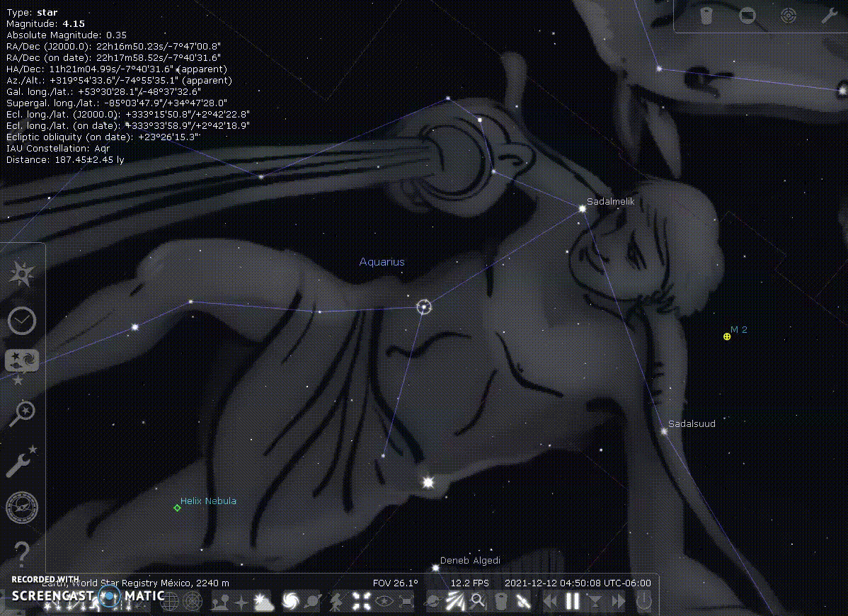
Task: Toggle the equatorial grid
Action: (x=169, y=601)
